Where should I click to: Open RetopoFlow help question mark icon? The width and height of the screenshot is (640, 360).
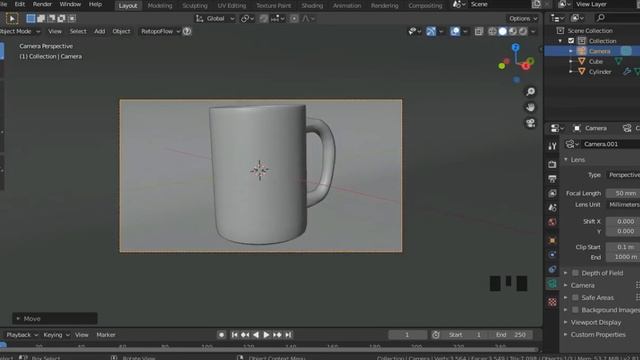click(x=187, y=31)
